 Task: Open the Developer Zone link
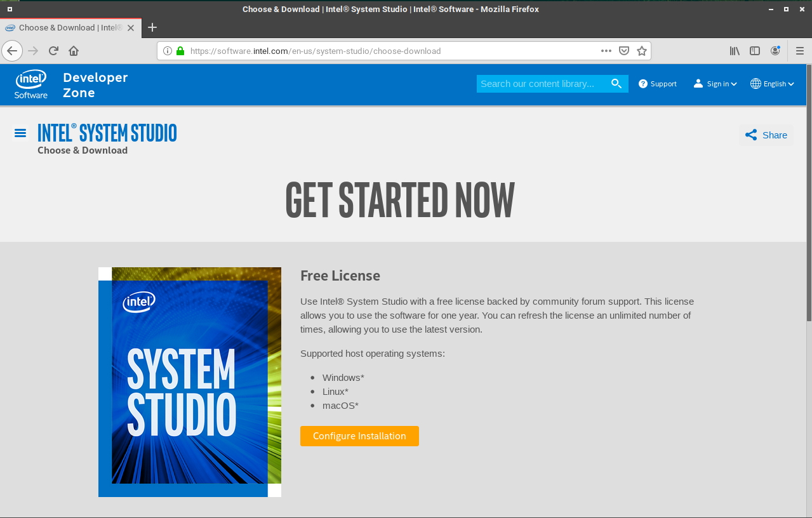coord(95,85)
